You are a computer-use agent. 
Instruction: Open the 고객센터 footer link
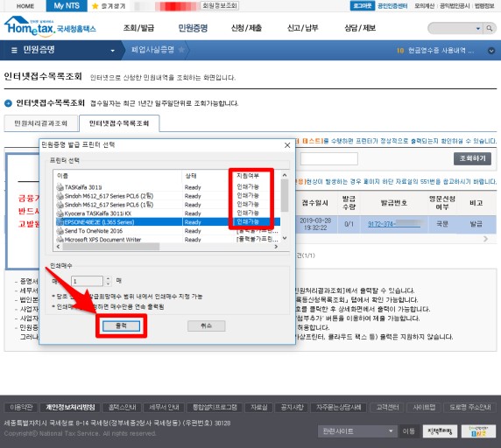[x=387, y=407]
